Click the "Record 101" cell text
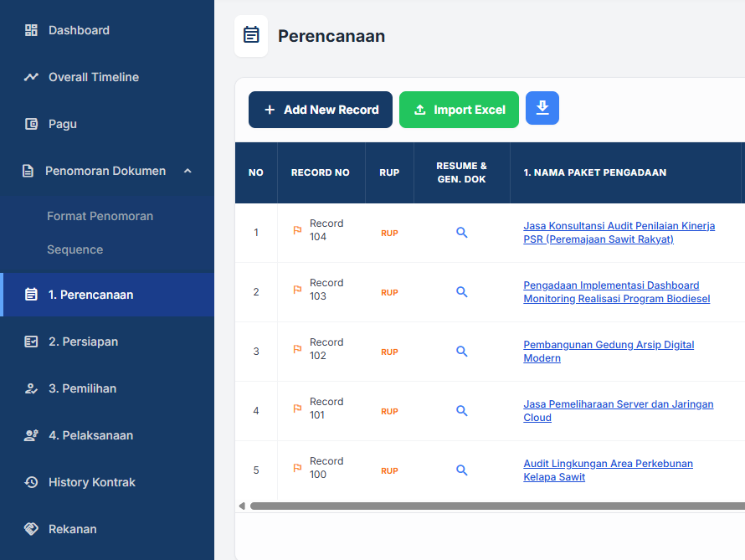Screen dimensions: 745x560 tap(326, 408)
